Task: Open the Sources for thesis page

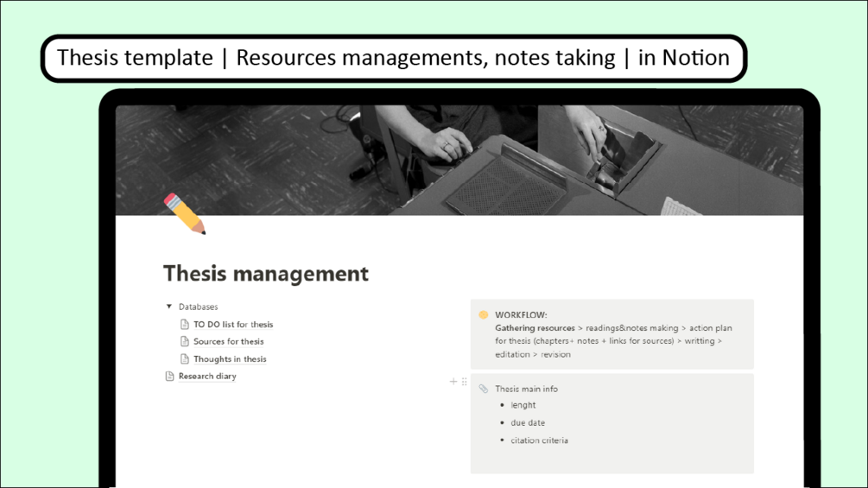Action: 229,341
